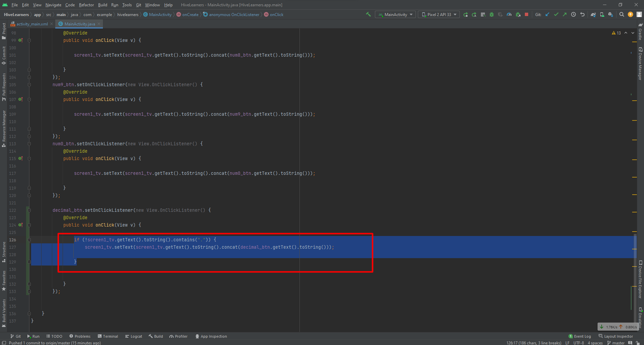Click the anonymous OnClickListener breadcrumb
Viewport: 644px width, 345px height.
[231, 15]
